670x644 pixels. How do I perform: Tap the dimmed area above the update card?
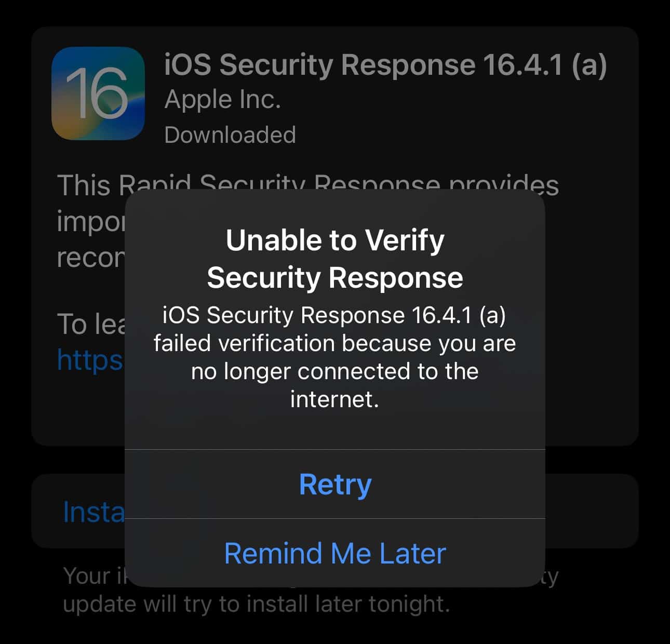point(335,13)
